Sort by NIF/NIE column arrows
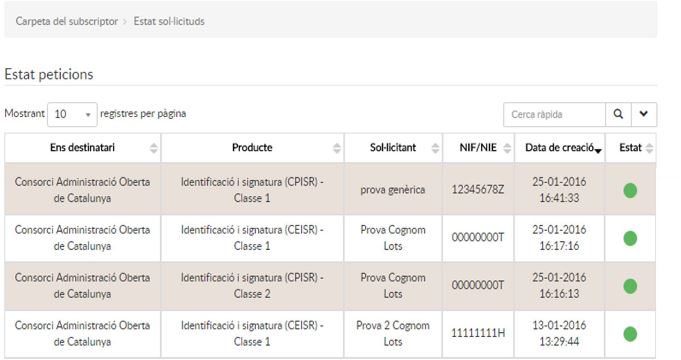 507,148
